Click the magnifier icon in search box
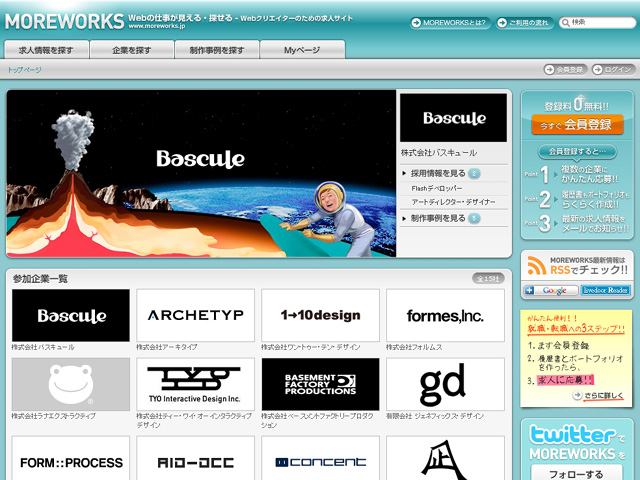 coord(566,23)
